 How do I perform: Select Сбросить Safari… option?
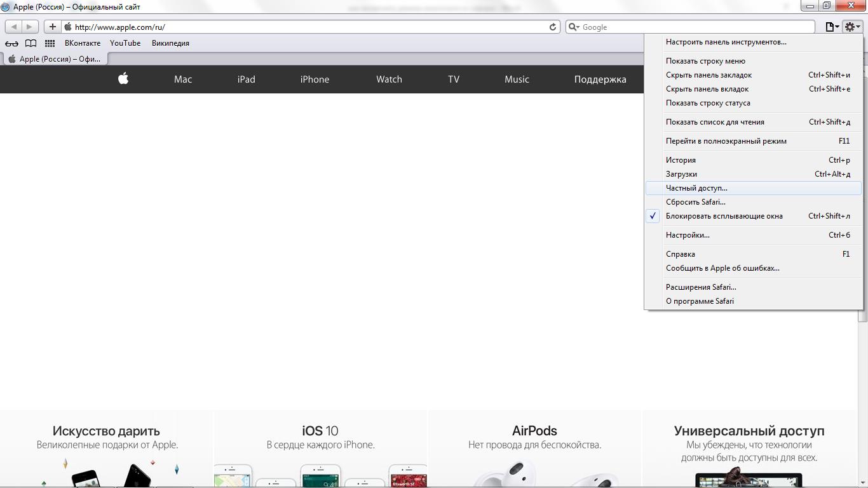[754, 202]
